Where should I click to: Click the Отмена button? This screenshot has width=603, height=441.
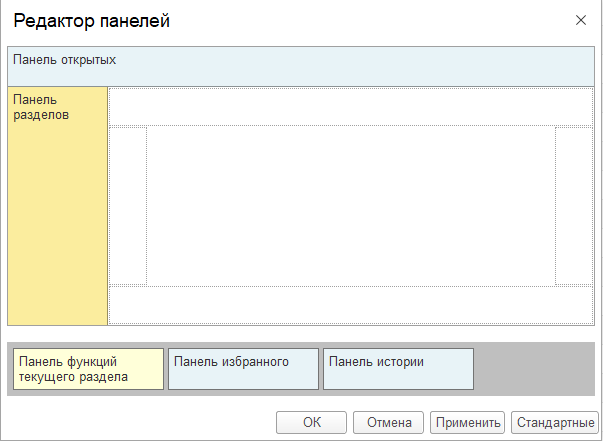(388, 422)
